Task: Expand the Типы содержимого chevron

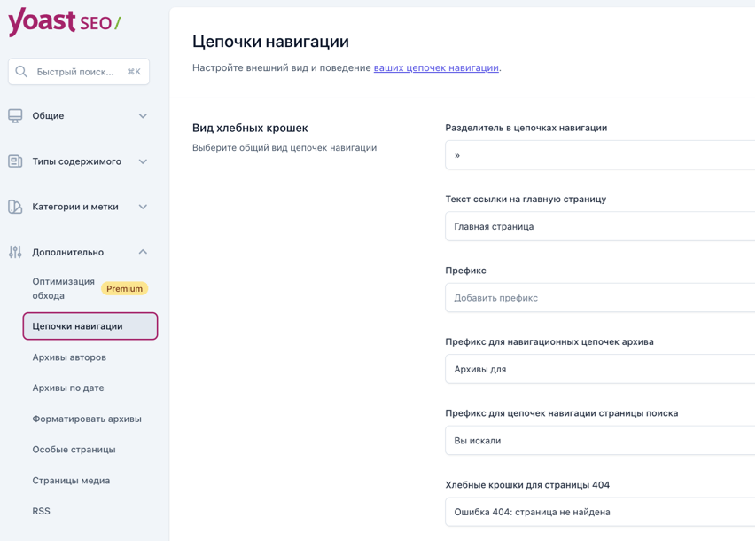Action: 143,161
